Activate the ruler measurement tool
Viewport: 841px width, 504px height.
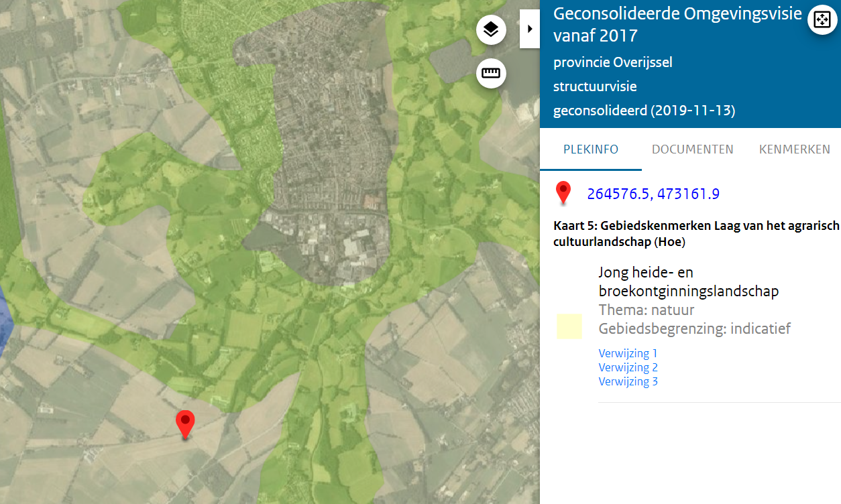491,73
